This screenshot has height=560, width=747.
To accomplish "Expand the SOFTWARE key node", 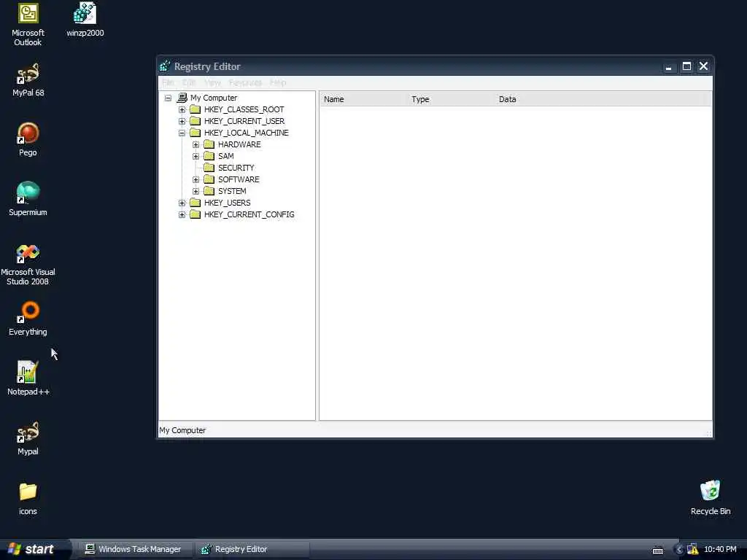I will [196, 179].
